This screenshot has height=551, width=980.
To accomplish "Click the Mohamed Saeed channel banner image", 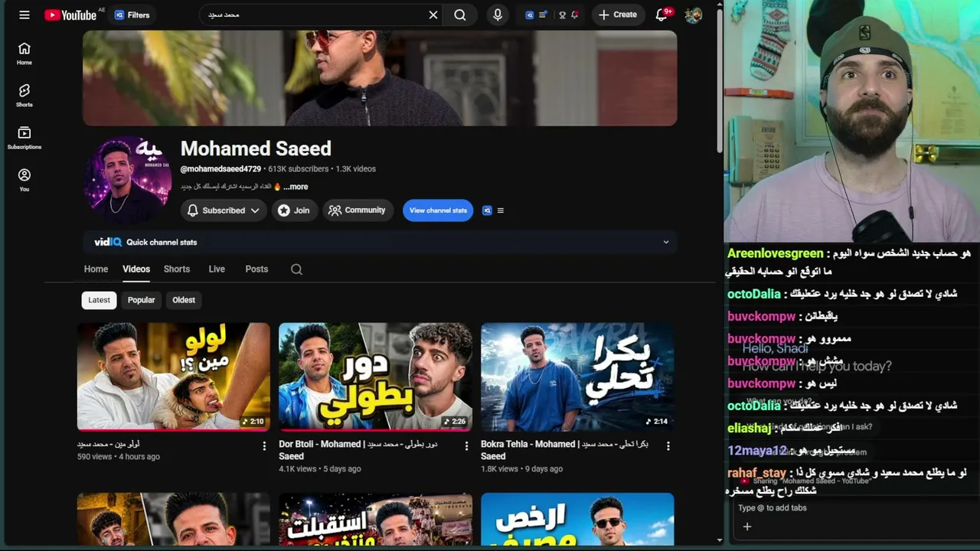I will [380, 78].
